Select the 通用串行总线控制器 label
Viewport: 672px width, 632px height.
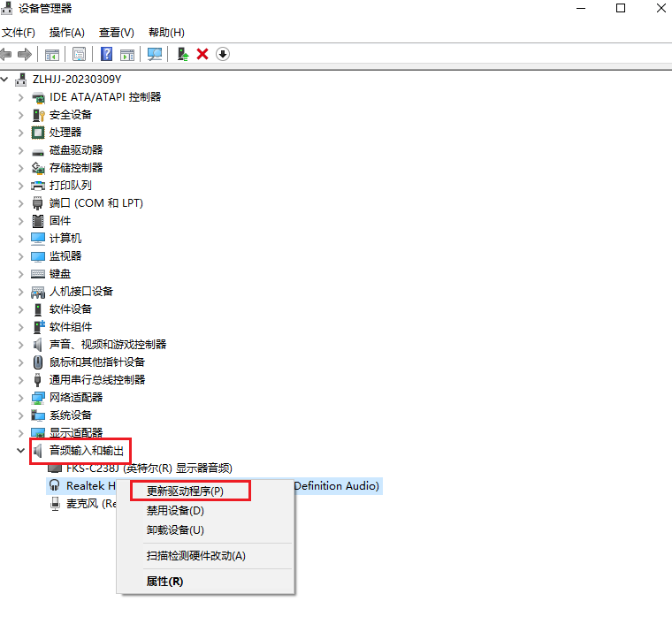click(97, 380)
